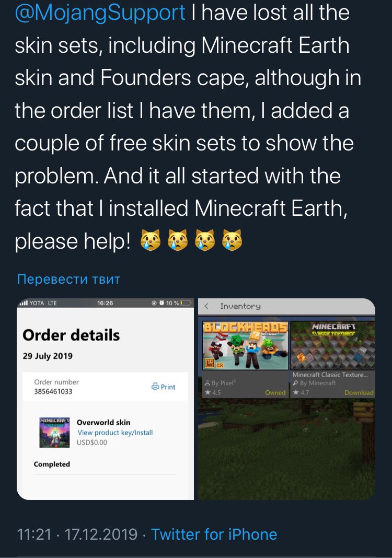Tap the Inventory back chevron
This screenshot has height=558, width=392.
pos(206,306)
